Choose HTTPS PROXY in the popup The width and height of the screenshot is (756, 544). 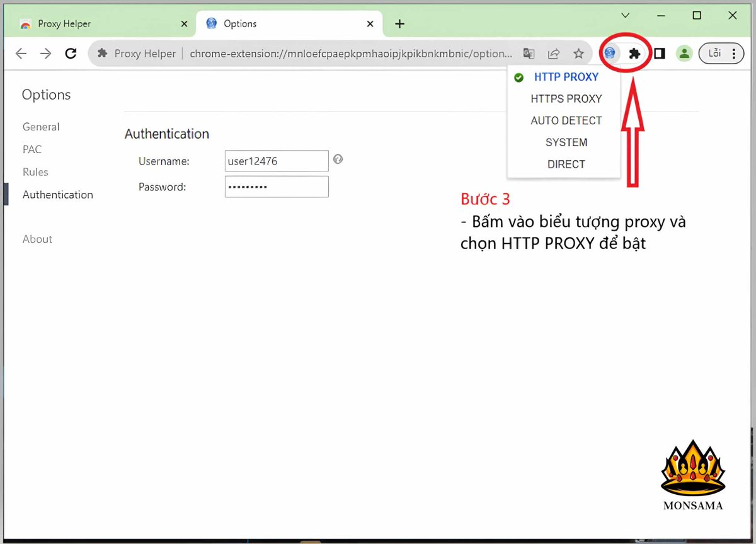pyautogui.click(x=566, y=99)
